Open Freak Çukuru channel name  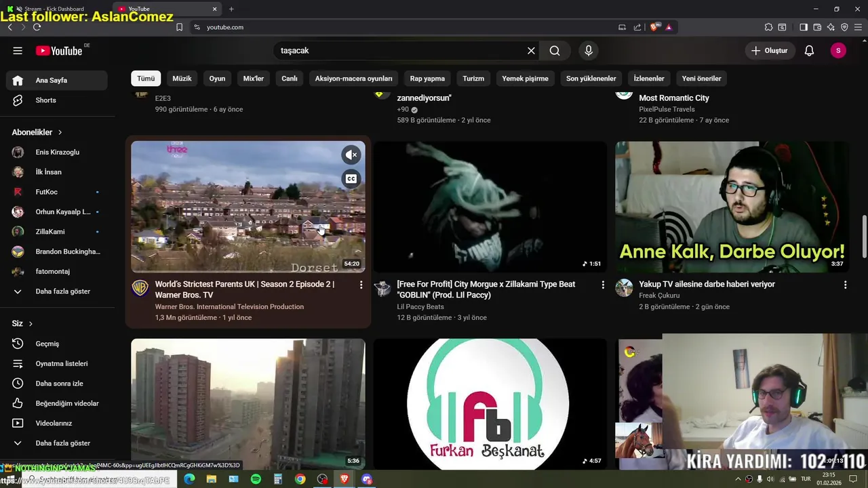point(659,296)
